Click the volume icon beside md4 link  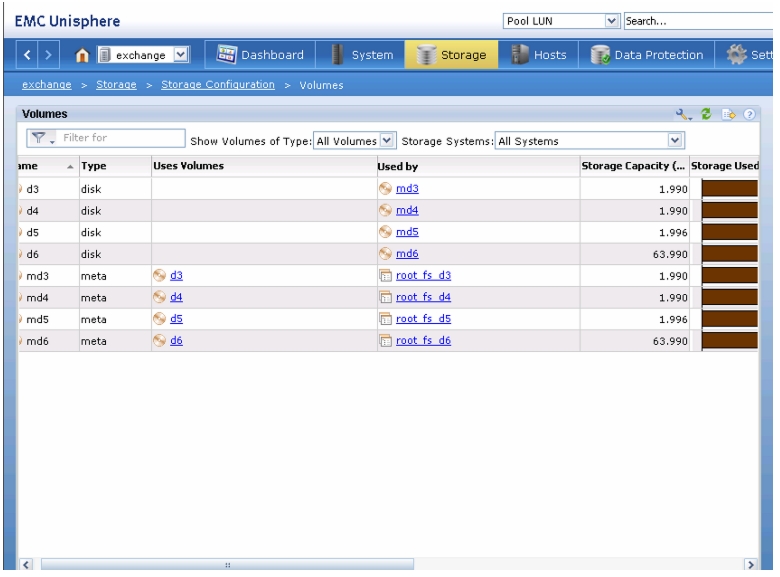[x=385, y=210]
